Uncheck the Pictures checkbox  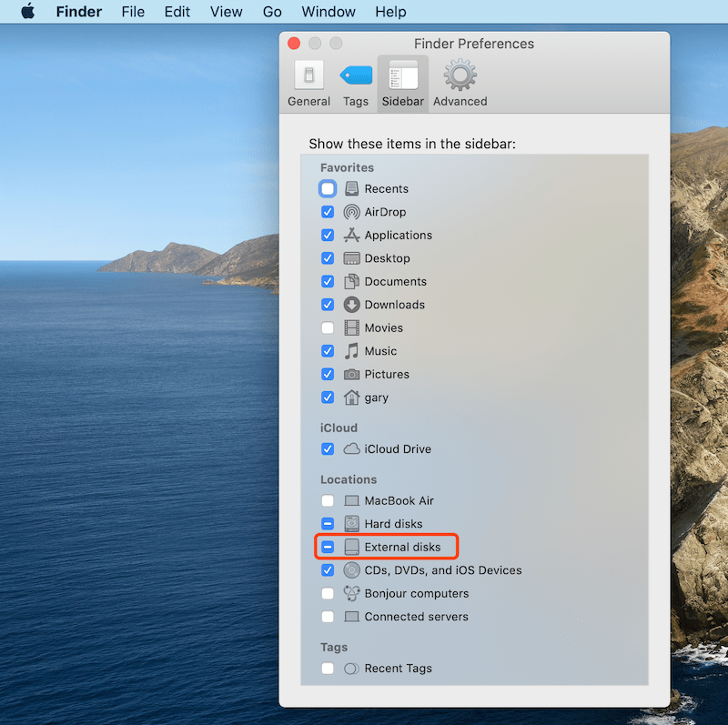tap(328, 374)
